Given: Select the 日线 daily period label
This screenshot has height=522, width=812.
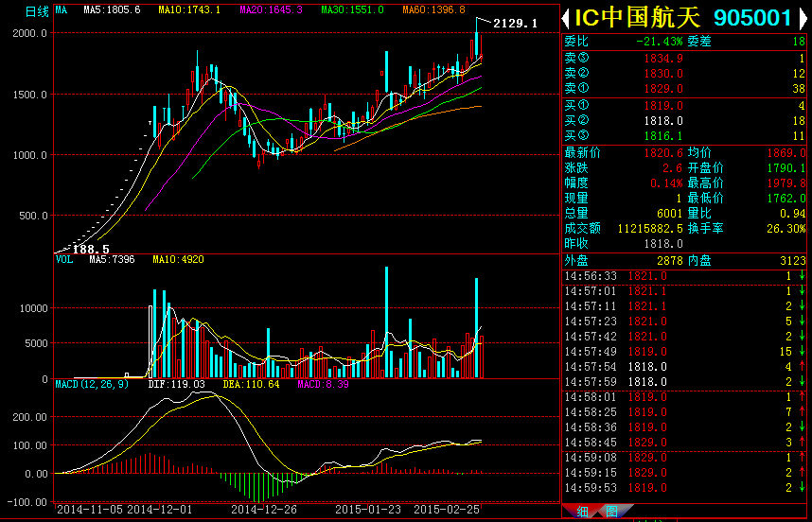Looking at the screenshot, I should (37, 11).
